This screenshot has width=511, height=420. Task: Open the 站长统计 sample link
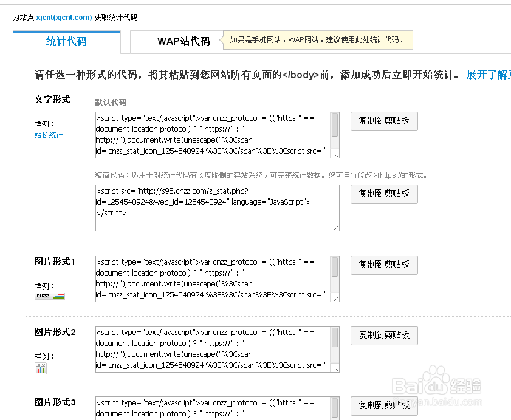[49, 135]
